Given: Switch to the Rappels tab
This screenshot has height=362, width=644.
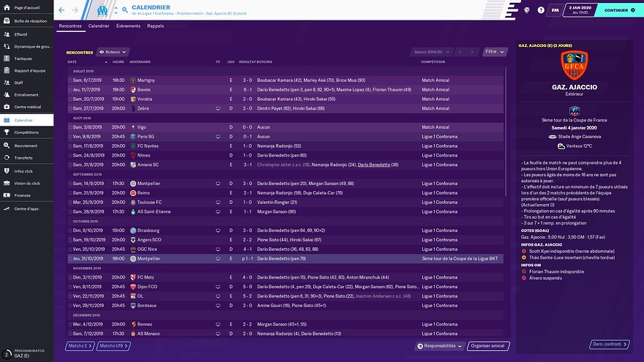Looking at the screenshot, I should (x=155, y=26).
